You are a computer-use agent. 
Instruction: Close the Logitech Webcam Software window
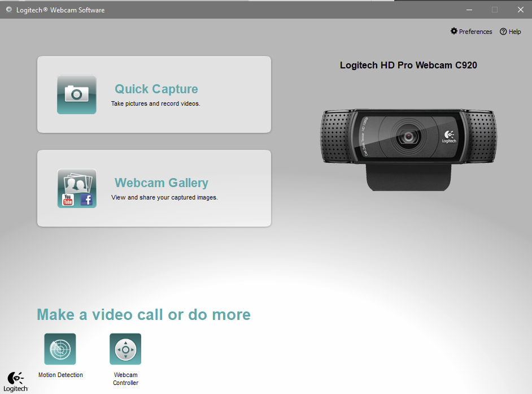[521, 10]
